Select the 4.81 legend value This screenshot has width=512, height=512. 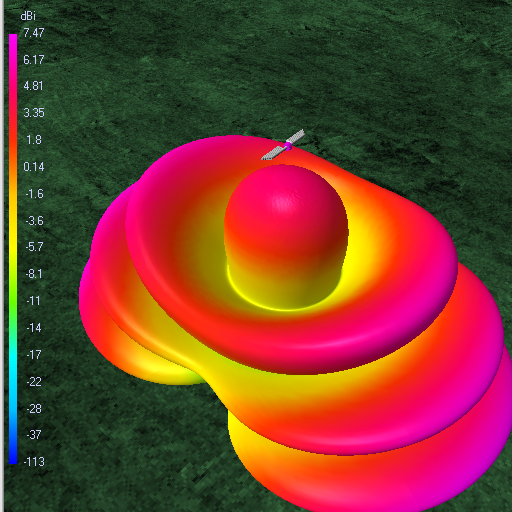[33, 86]
